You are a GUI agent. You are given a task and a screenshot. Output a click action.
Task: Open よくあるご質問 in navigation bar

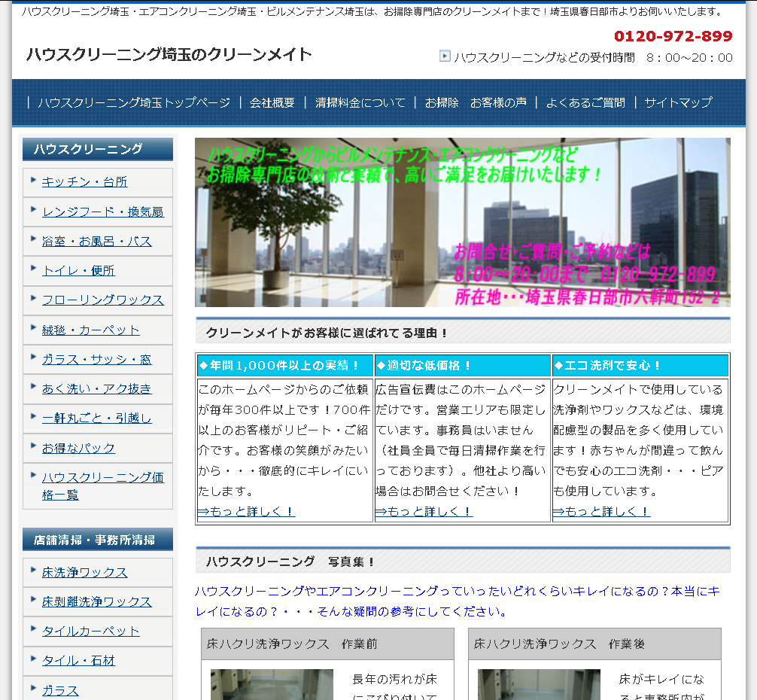[585, 102]
